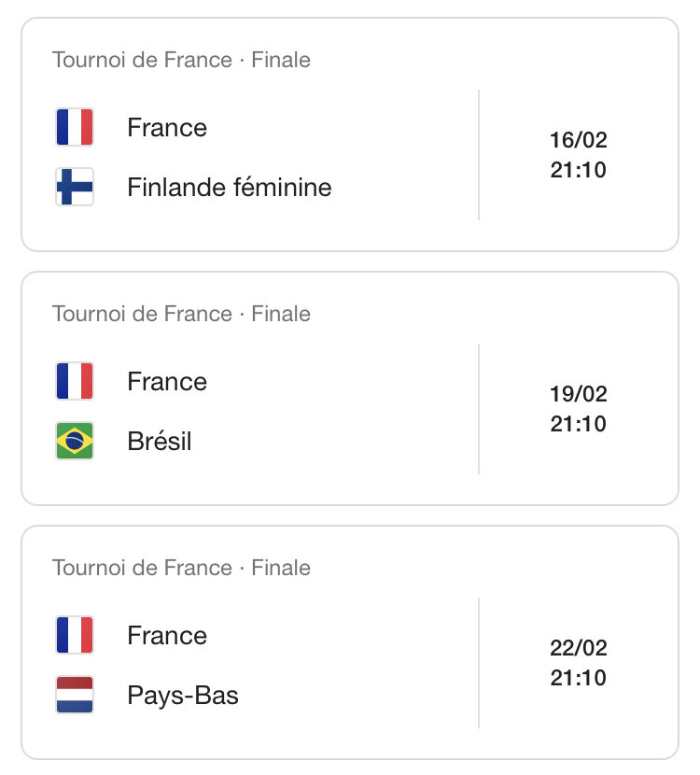Click the Brazil flag icon
The height and width of the screenshot is (775, 700).
(75, 441)
